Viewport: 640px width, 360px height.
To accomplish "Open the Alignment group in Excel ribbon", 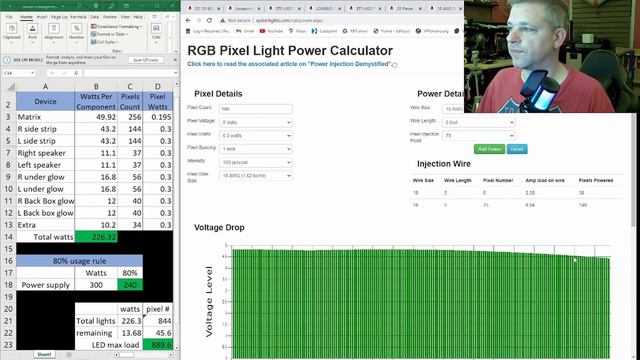I will pyautogui.click(x=53, y=33).
